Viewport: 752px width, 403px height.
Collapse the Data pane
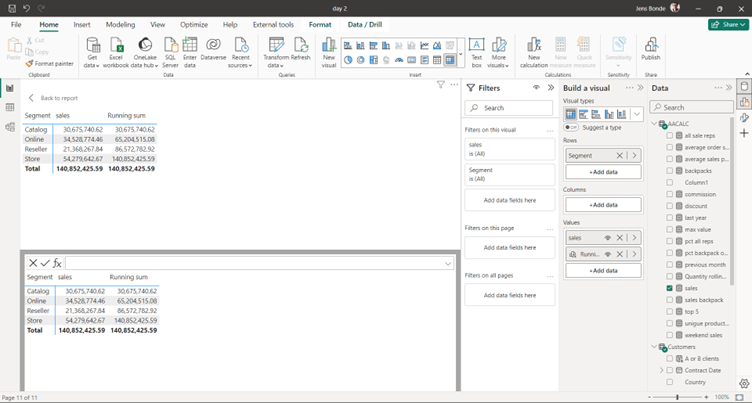729,88
